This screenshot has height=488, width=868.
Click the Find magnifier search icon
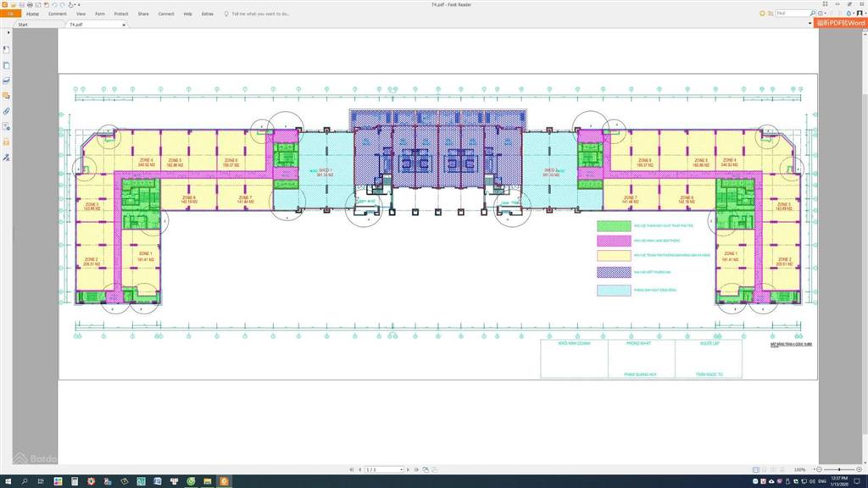point(812,14)
